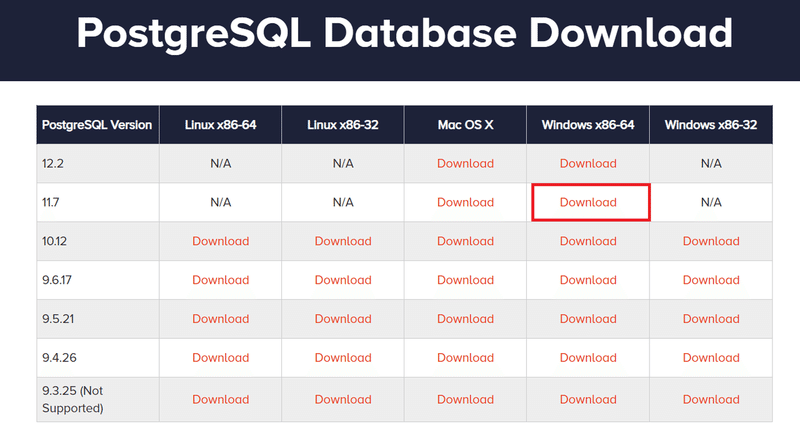
Task: Click the Windows x86-32 column header
Action: 711,124
